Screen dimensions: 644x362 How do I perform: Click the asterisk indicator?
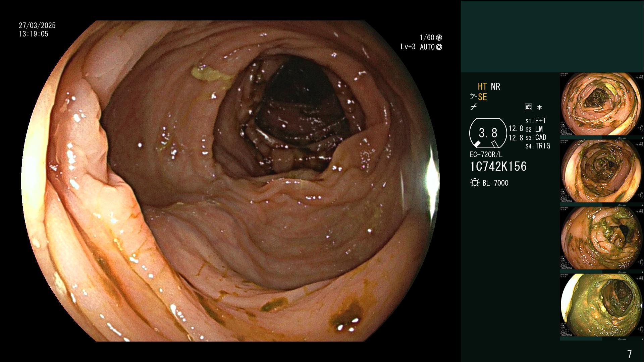click(539, 108)
